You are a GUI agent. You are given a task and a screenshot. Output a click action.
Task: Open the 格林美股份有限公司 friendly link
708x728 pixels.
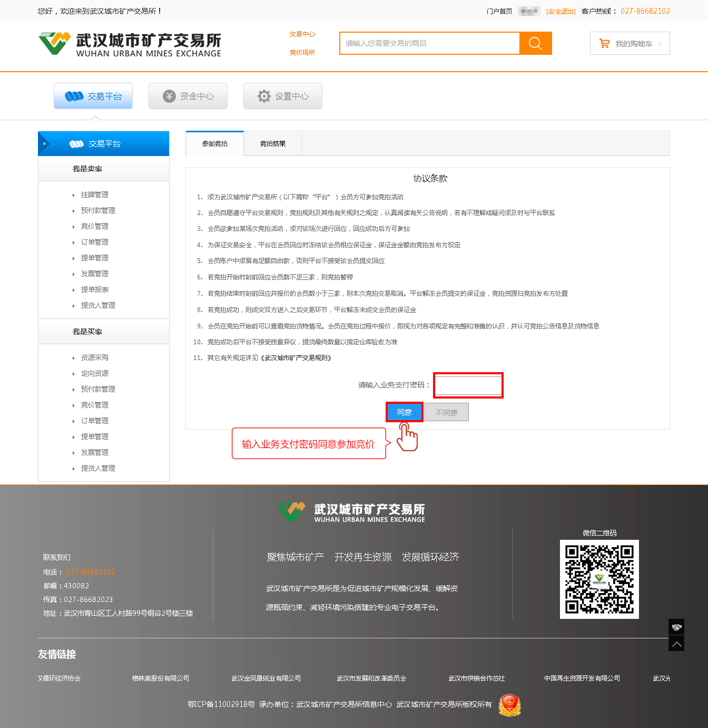click(161, 678)
